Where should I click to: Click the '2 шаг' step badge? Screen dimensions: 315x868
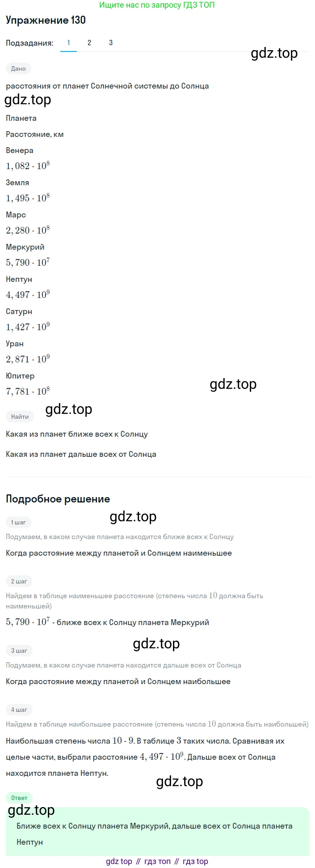[19, 581]
